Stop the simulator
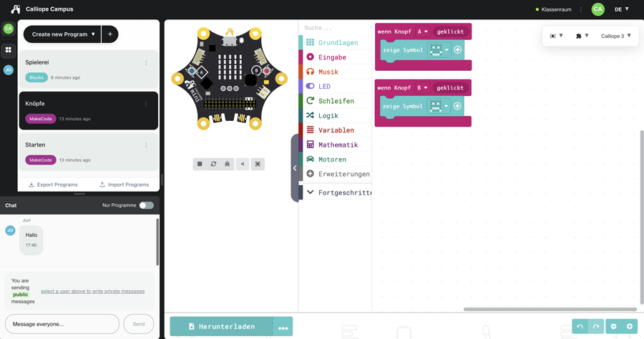 click(x=200, y=164)
